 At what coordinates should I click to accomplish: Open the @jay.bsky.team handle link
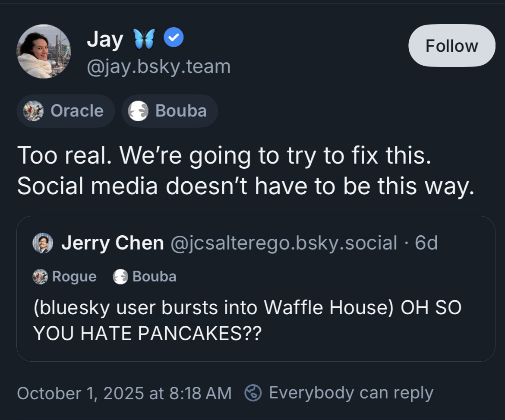pos(159,66)
